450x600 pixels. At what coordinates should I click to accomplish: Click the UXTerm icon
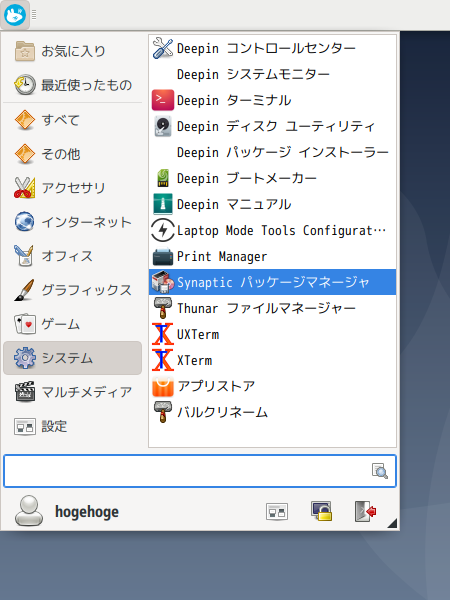tap(163, 334)
